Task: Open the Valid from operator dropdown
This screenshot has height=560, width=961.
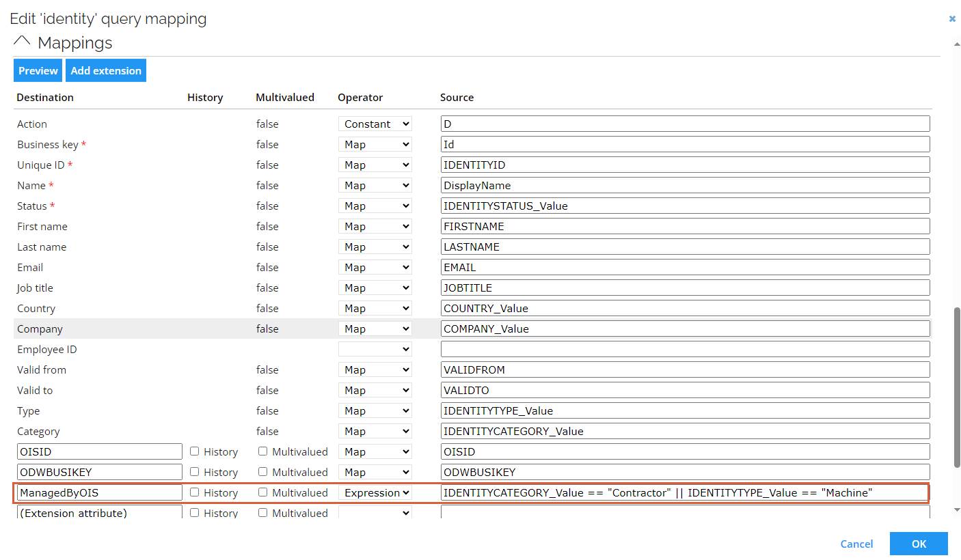Action: coord(375,369)
